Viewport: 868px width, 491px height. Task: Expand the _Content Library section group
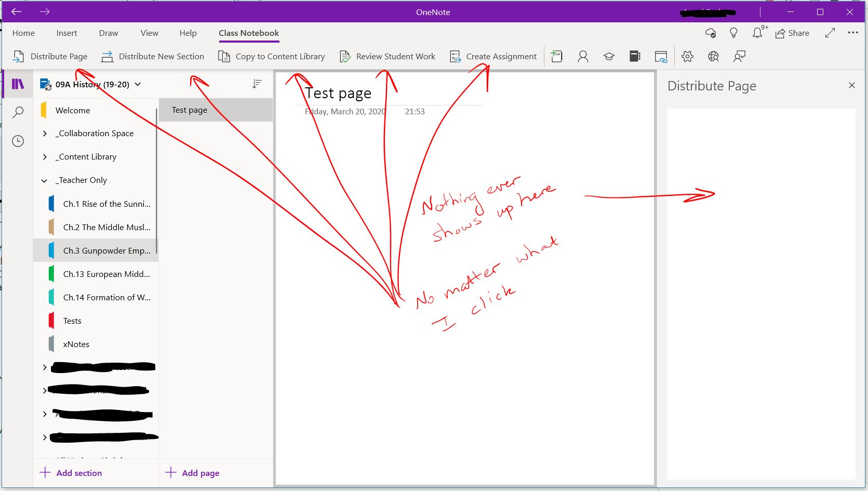45,157
